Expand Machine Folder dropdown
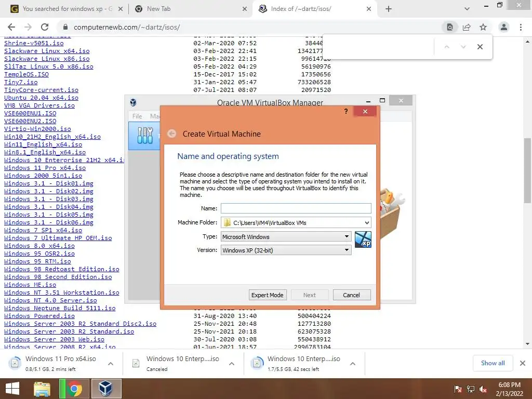Viewport: 532px width, 399px height. click(x=367, y=222)
